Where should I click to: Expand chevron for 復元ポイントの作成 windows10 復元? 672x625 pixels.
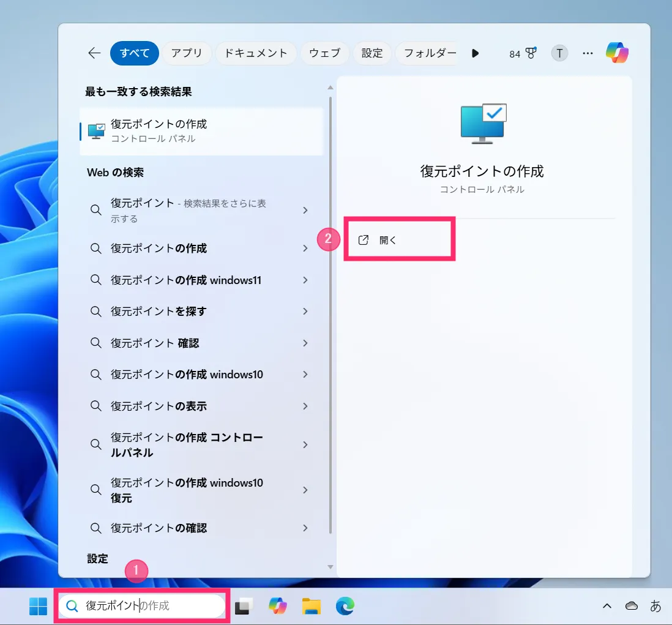pyautogui.click(x=305, y=490)
